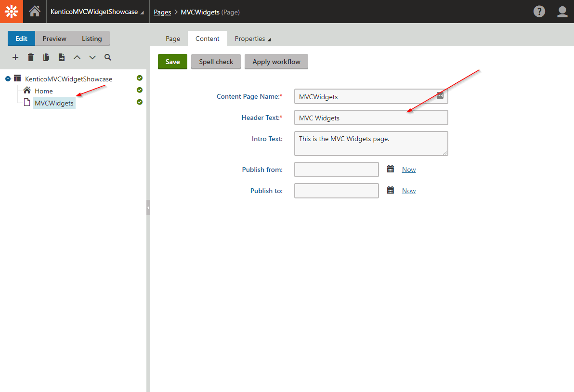Move page down with down chevron
Viewport: 574px width, 392px height.
[x=92, y=57]
